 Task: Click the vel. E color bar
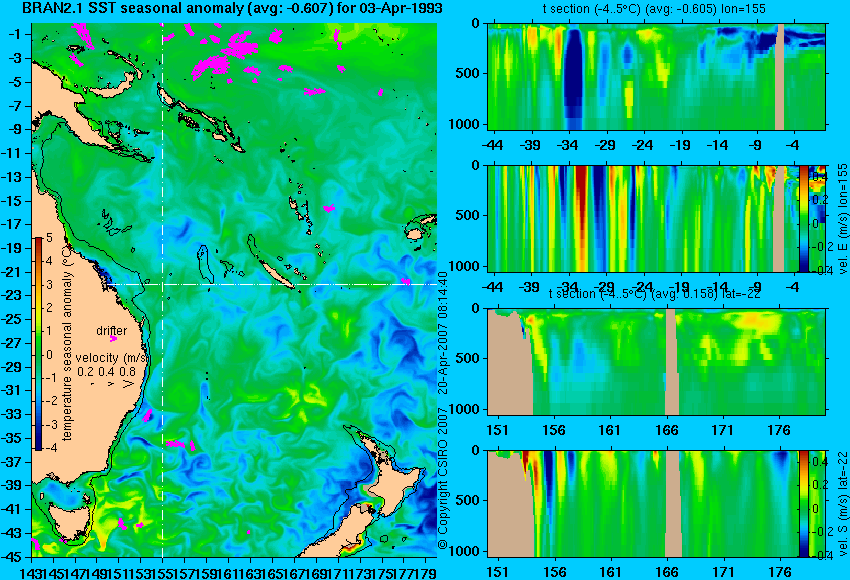pyautogui.click(x=803, y=218)
